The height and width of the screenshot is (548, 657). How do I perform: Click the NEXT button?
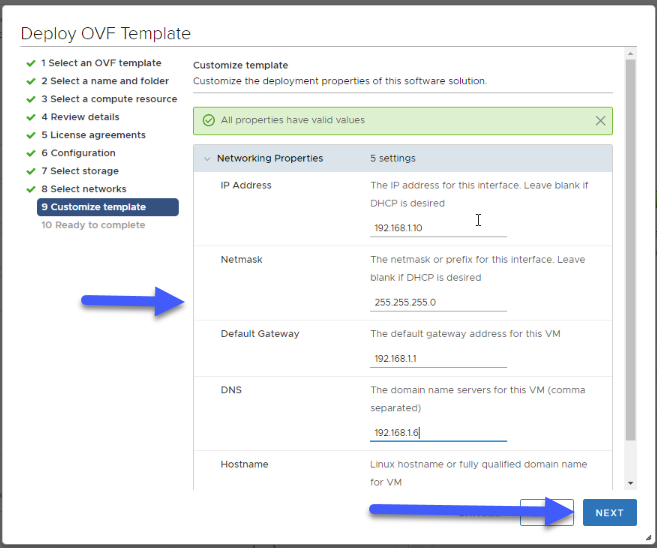610,512
